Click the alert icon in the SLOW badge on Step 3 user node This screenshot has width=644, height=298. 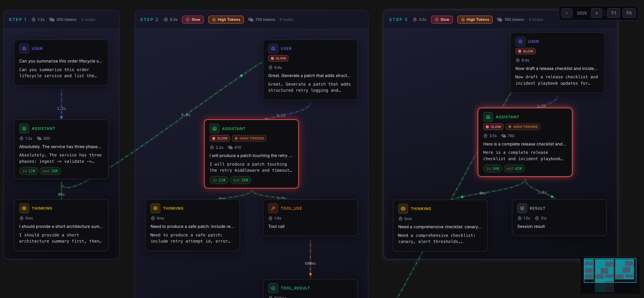(x=520, y=51)
